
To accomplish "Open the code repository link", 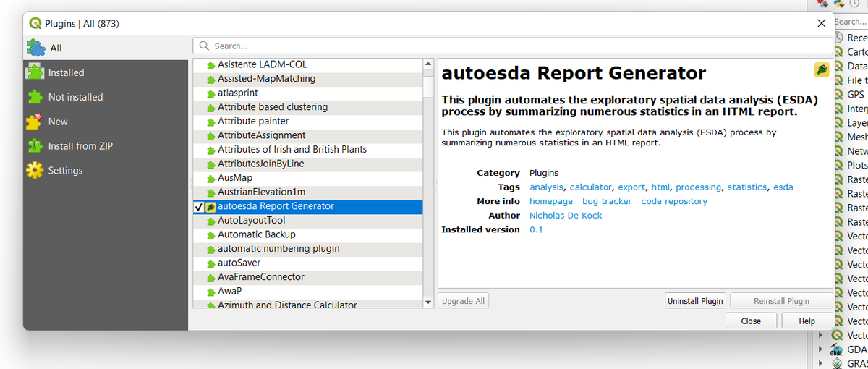I will 674,201.
